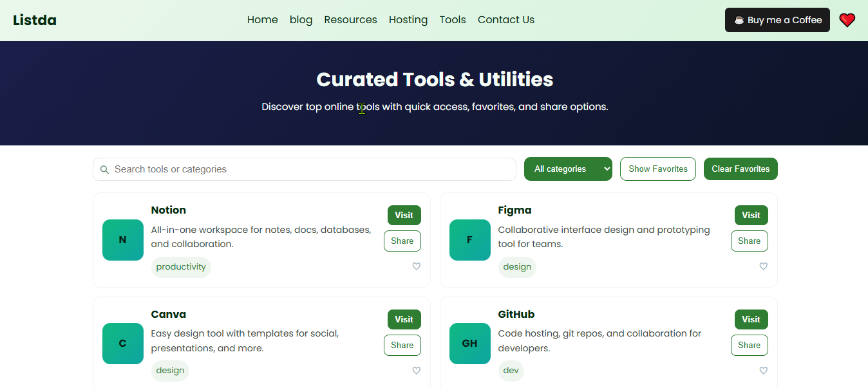Click the 'All-in-one workspace' Notion description
868x388 pixels.
point(261,237)
